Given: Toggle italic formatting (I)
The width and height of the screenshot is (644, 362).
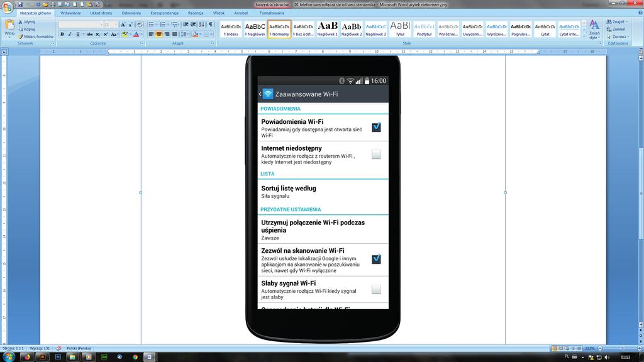Looking at the screenshot, I should click(70, 34).
